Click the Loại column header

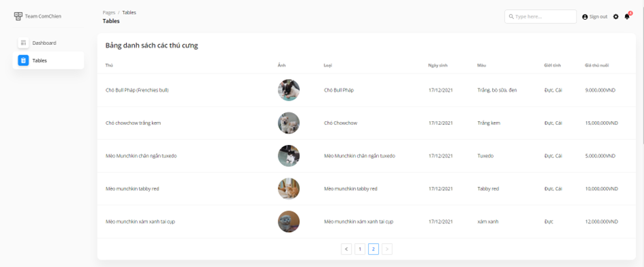point(328,65)
